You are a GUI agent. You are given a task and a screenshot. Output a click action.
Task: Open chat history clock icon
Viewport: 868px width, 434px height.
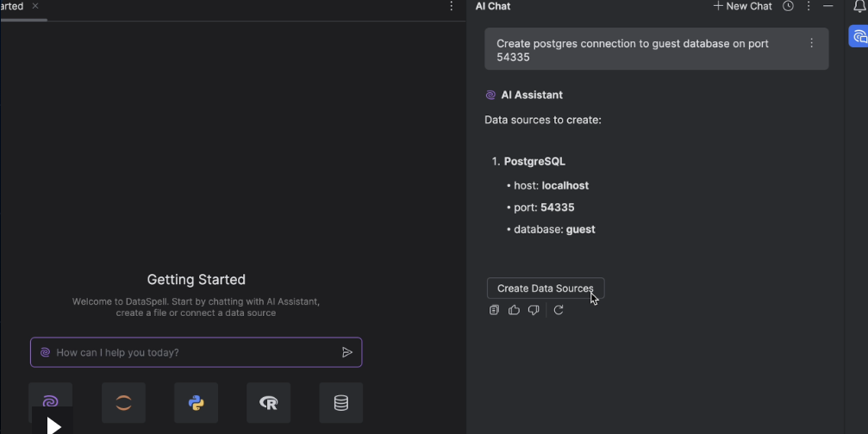point(788,6)
